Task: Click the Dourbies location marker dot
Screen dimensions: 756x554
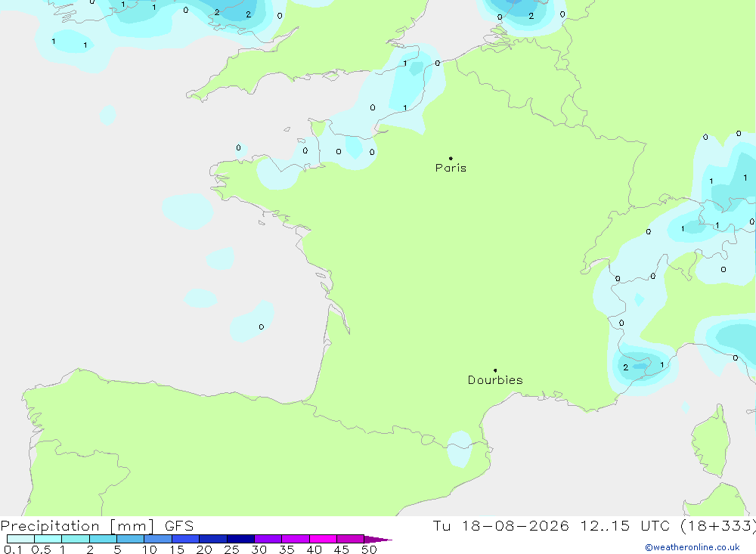Action: point(495,370)
